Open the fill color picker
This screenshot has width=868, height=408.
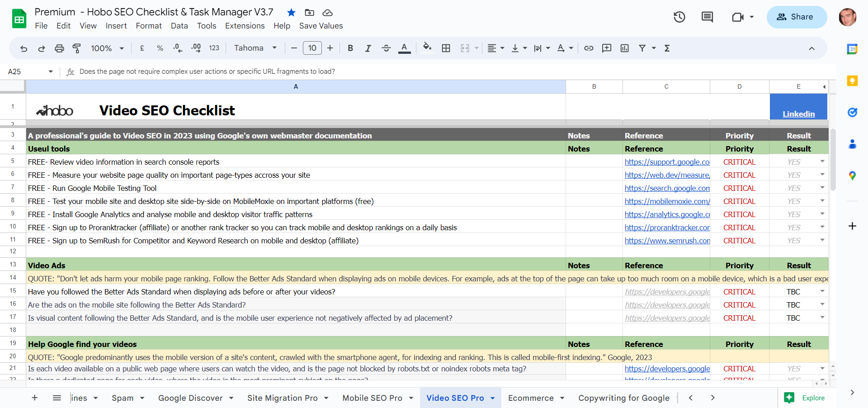pos(427,48)
